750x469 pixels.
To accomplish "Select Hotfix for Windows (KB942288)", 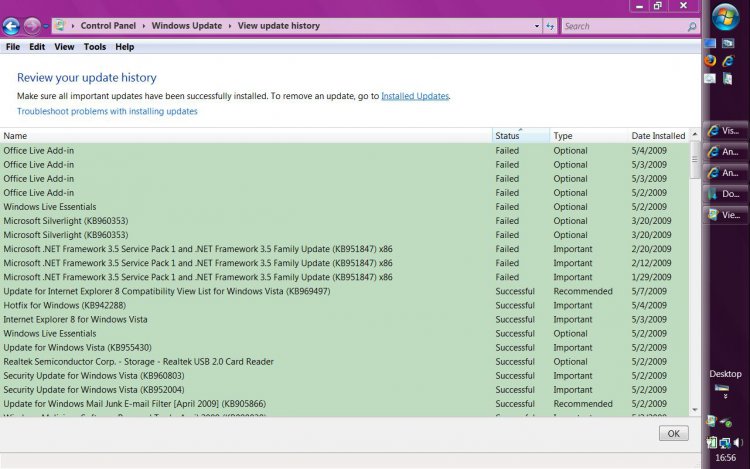I will [344, 305].
